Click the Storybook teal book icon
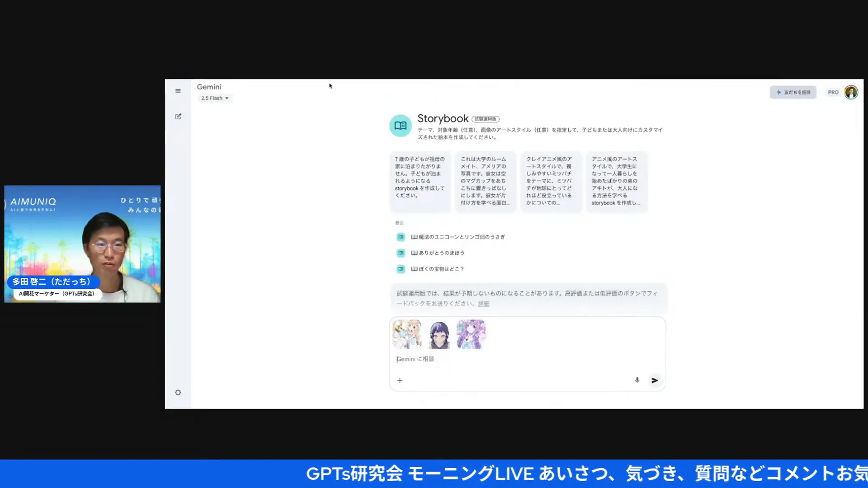Viewport: 868px width, 488px height. tap(401, 126)
